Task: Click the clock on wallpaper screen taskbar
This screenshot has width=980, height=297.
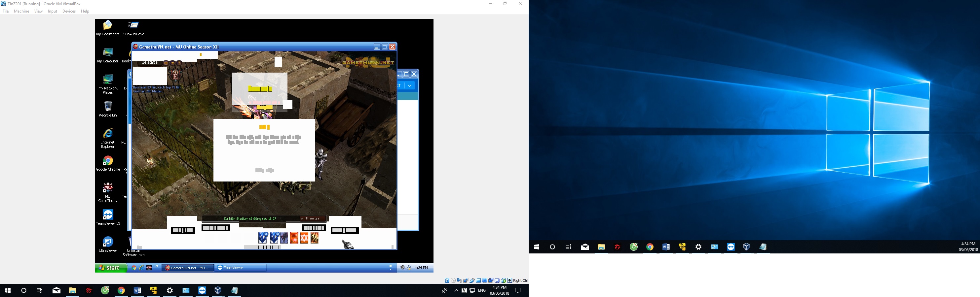Action: [968, 247]
